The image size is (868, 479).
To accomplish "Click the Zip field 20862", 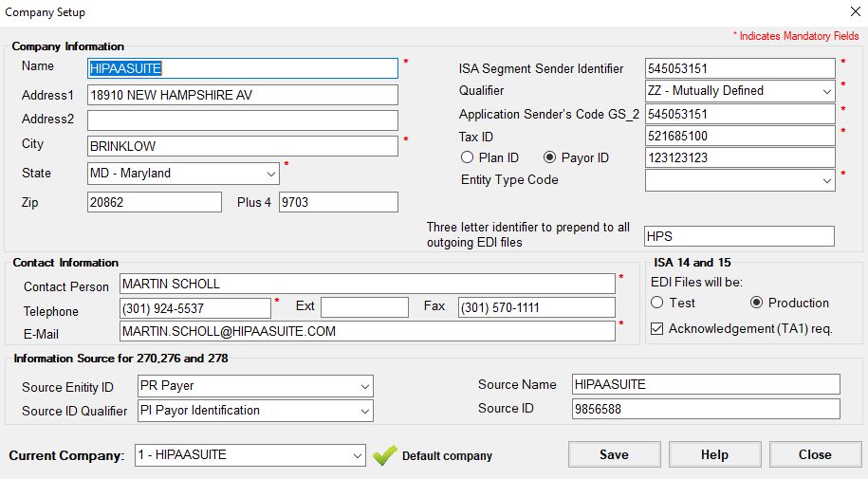I will point(155,202).
